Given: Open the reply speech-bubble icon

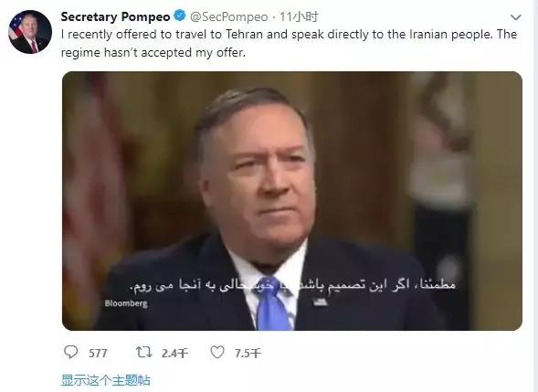Looking at the screenshot, I should click(x=71, y=352).
